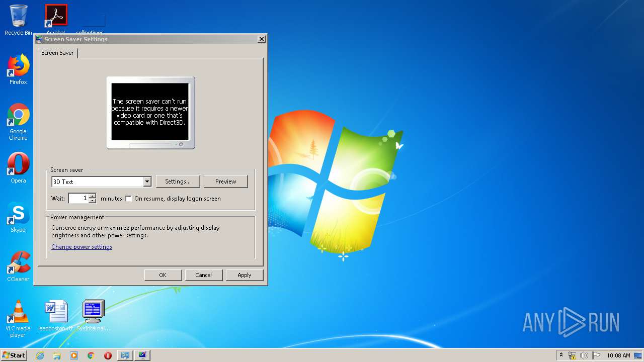Click the screen saver Settings... button
Viewport: 644px width, 362px height.
178,182
